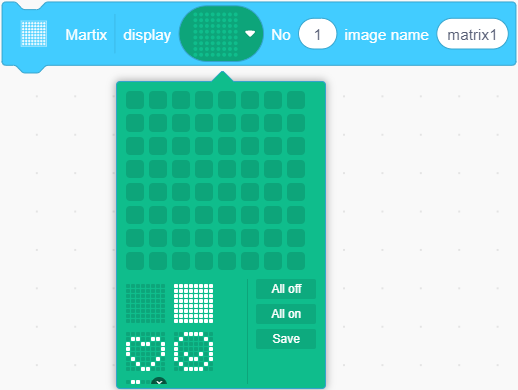Image resolution: width=518 pixels, height=390 pixels.
Task: Select the smiley face preset thumbnail
Action: pos(193,351)
